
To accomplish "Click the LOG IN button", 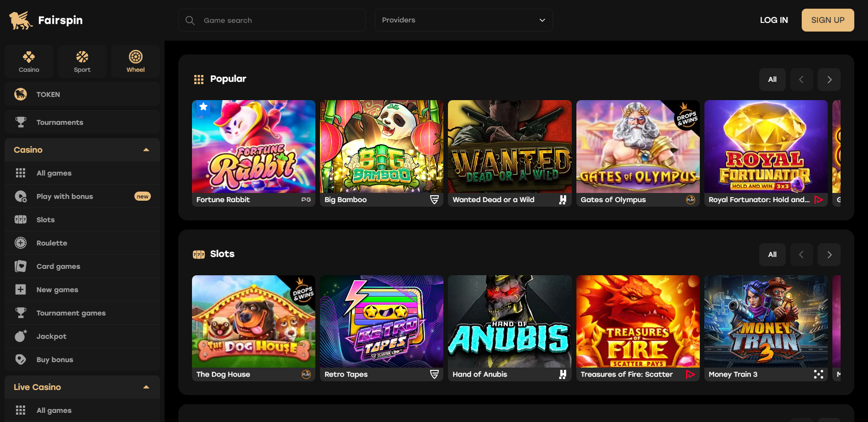I will [x=774, y=20].
